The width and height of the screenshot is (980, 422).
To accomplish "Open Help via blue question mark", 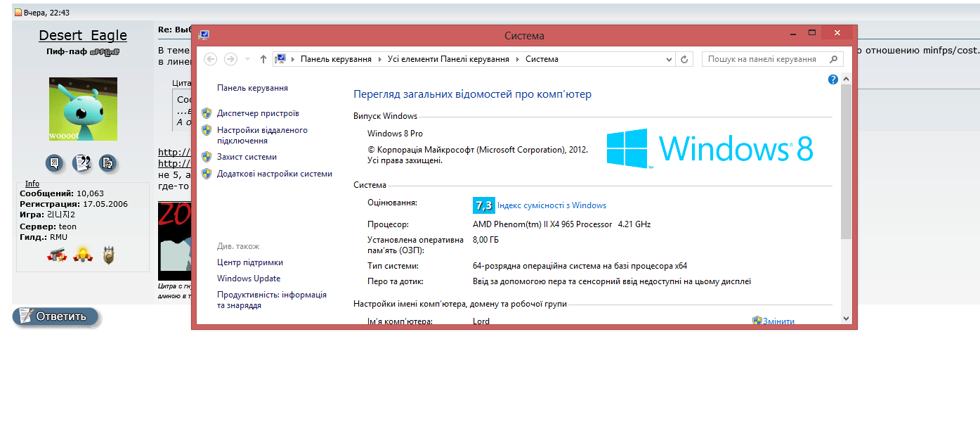I will pyautogui.click(x=833, y=79).
